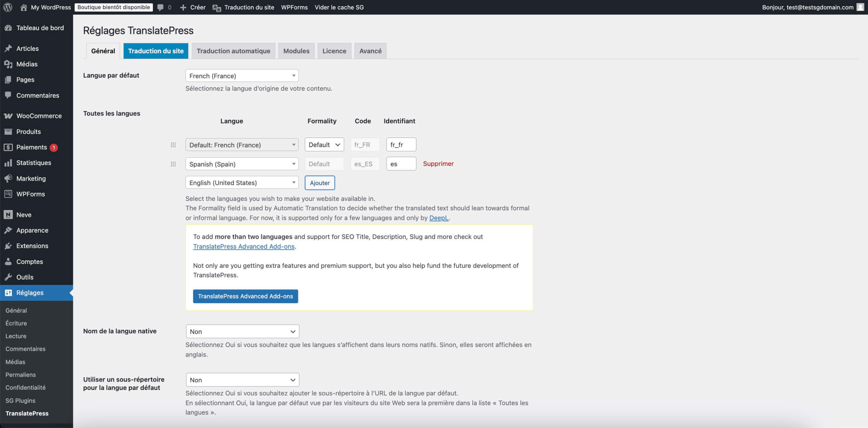Click Bonjour, test@testsgdomain.com account menu

(812, 7)
